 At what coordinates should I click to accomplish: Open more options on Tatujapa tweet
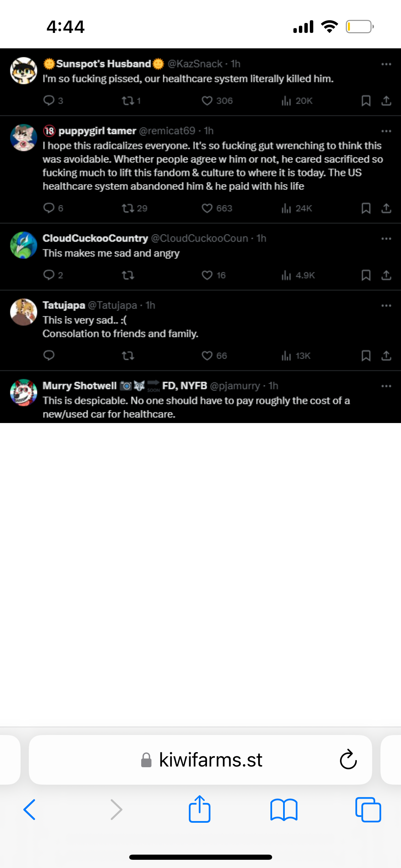coord(386,305)
